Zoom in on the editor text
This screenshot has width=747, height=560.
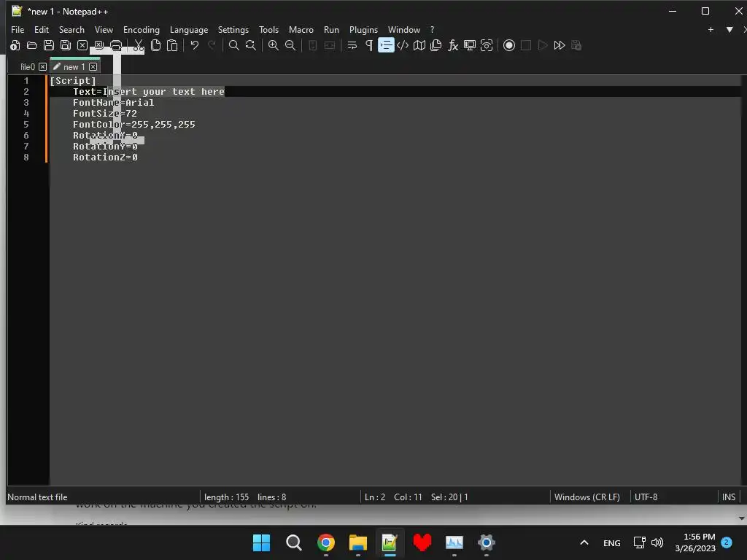[x=273, y=45]
